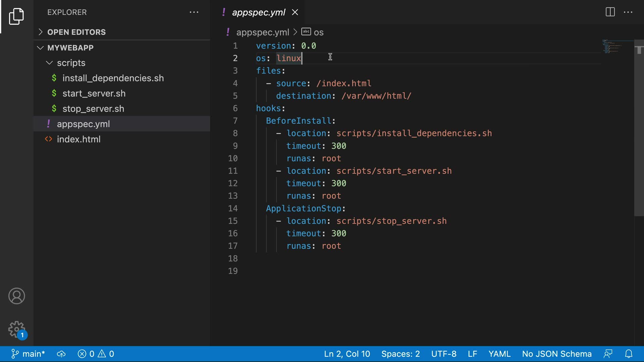Change the YAML language mode
This screenshot has height=362, width=644.
click(x=499, y=354)
